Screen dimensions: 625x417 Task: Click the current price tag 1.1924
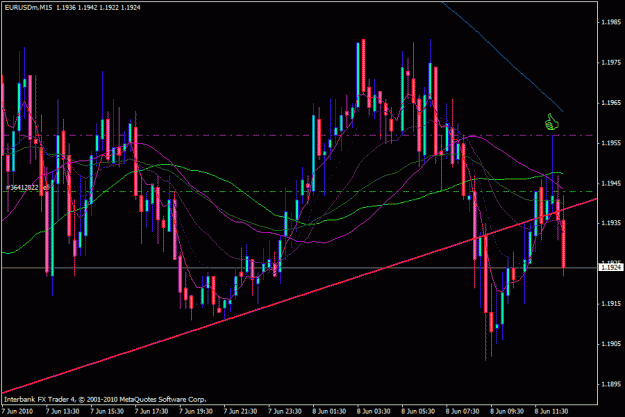[x=611, y=268]
